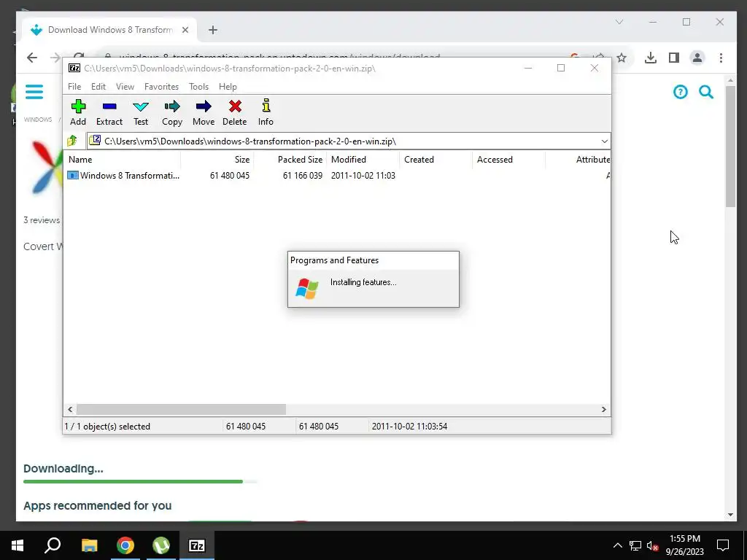This screenshot has height=560, width=747.
Task: Open the File menu in 7-Zip
Action: pyautogui.click(x=74, y=87)
